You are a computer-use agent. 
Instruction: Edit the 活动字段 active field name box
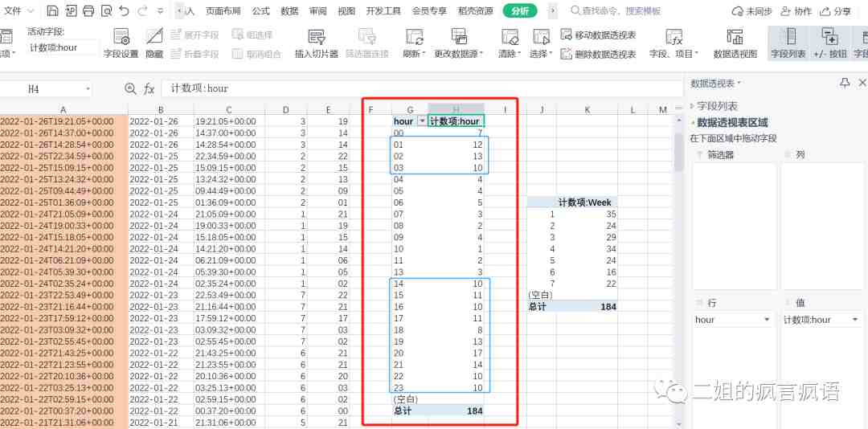click(x=62, y=47)
